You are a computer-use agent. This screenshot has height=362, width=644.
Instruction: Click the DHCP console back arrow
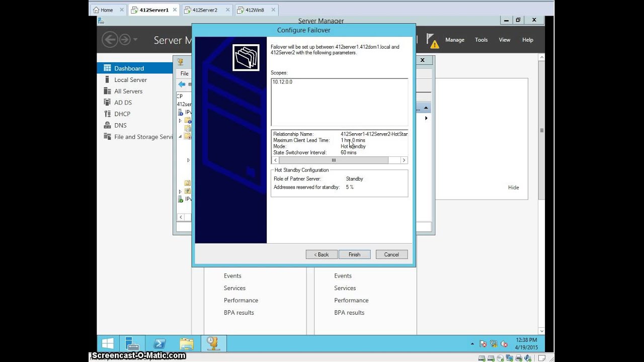182,84
